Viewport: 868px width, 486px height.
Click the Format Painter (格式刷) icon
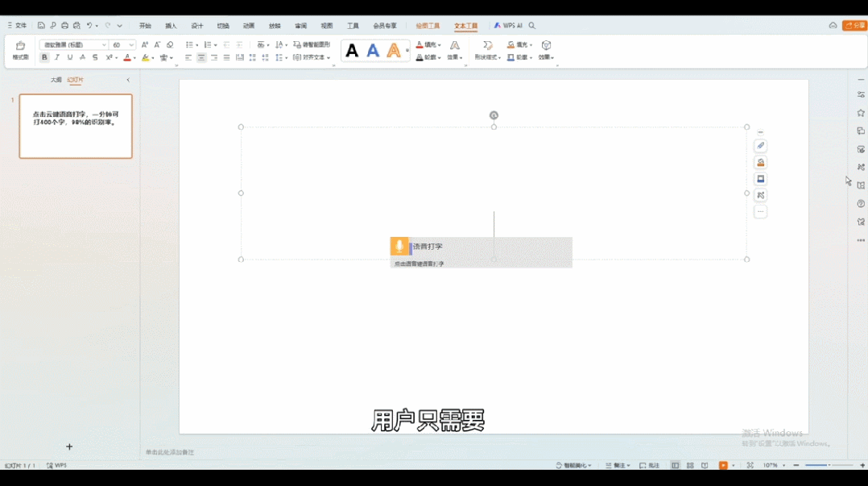tap(20, 49)
